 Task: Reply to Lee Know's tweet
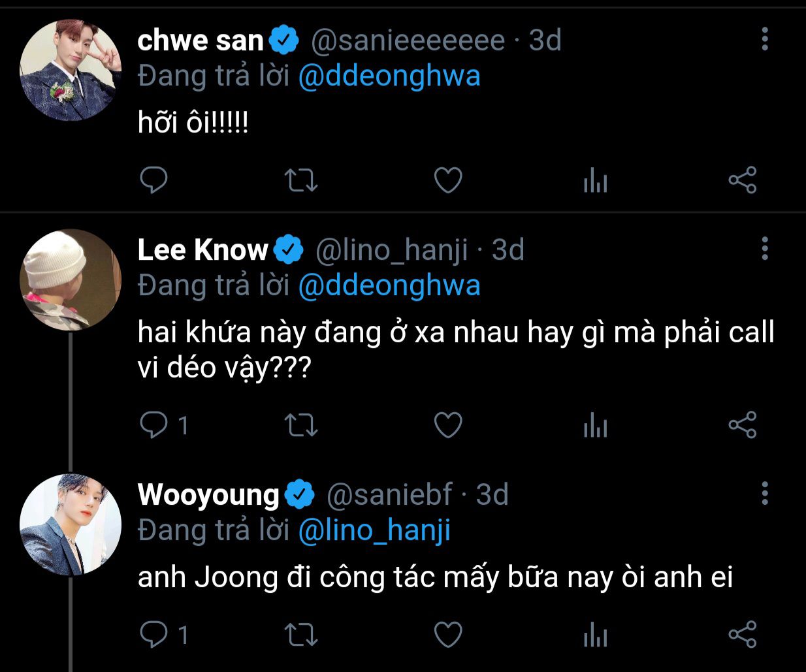[x=154, y=425]
